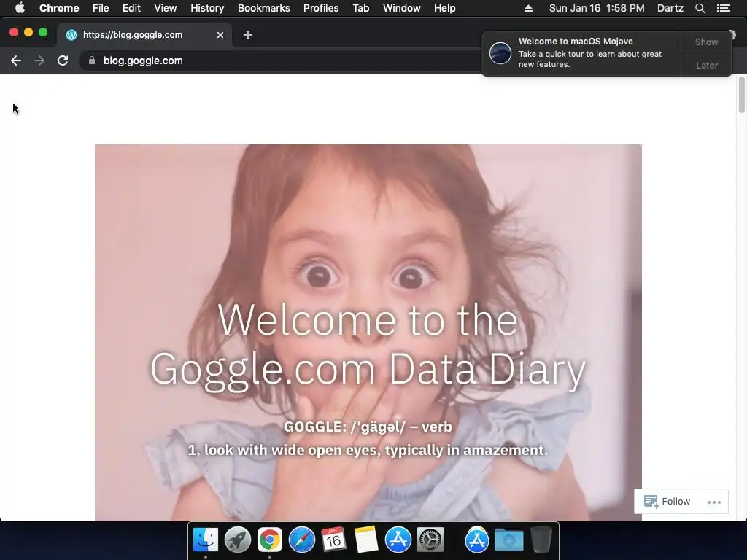Open App Store left of System Preferences
747x560 pixels.
coord(398,540)
